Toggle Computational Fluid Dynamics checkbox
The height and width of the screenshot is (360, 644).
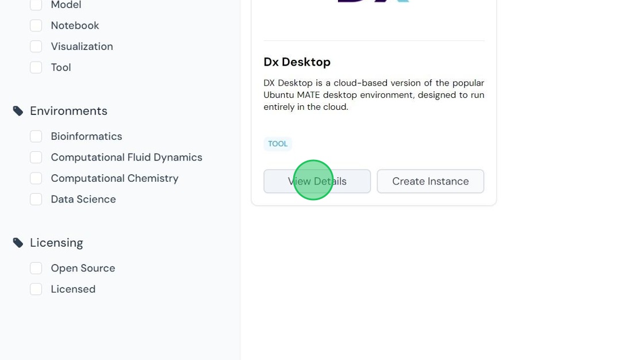point(36,158)
